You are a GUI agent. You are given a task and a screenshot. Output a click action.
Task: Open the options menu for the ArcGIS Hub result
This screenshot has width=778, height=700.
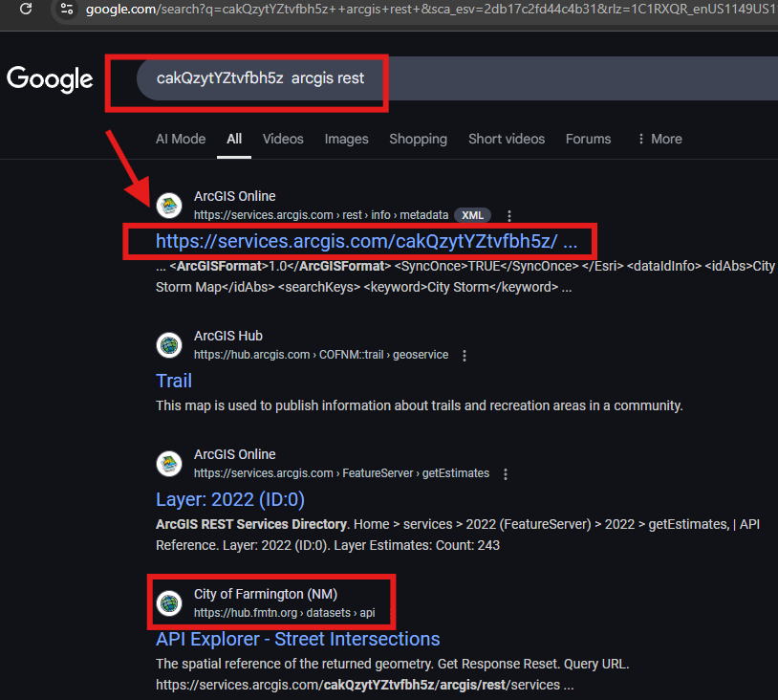(x=465, y=356)
